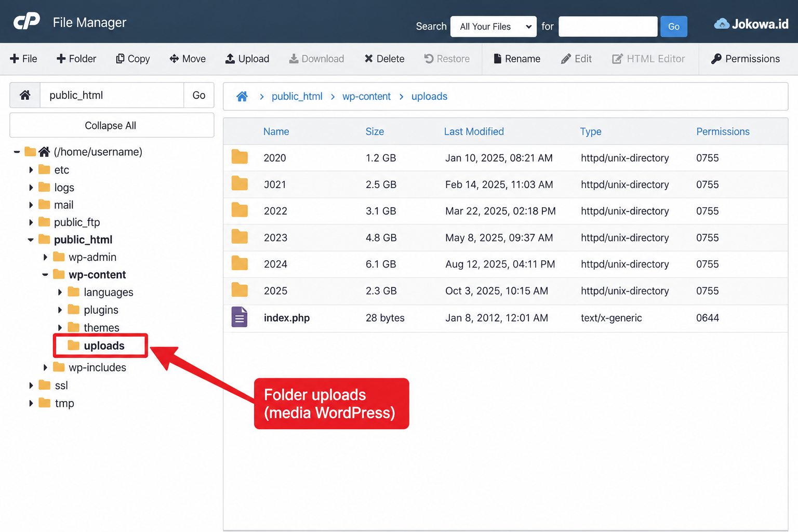
Task: Collapse the wp-content tree node
Action: [45, 274]
